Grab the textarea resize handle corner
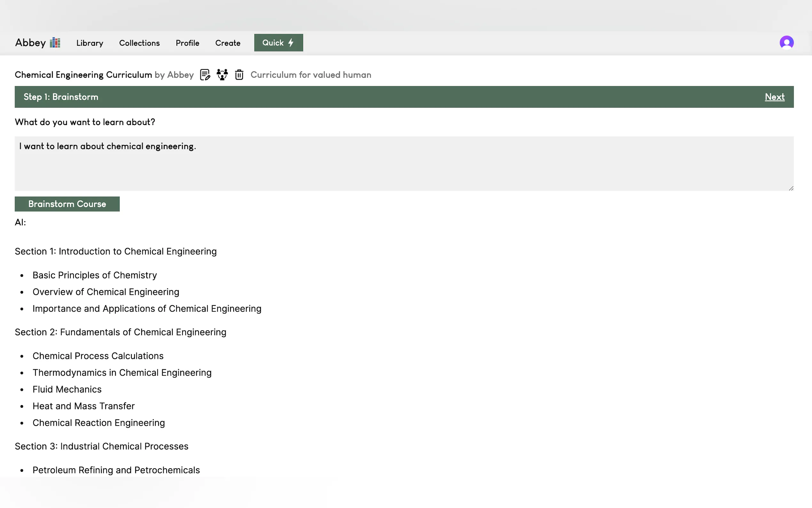Screen dimensions: 812x508 click(791, 188)
